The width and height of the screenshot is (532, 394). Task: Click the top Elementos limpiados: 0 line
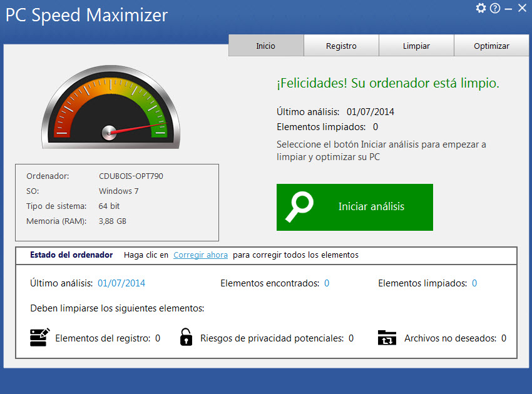click(327, 127)
